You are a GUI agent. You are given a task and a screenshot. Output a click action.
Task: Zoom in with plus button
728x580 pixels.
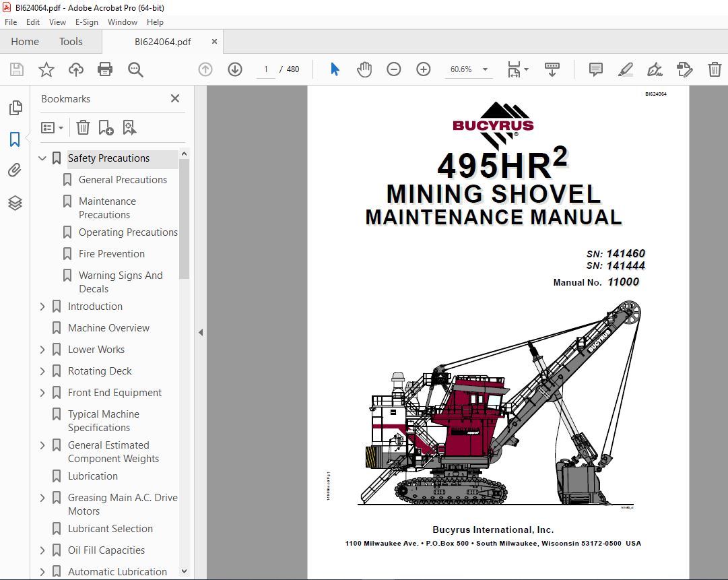click(x=424, y=69)
